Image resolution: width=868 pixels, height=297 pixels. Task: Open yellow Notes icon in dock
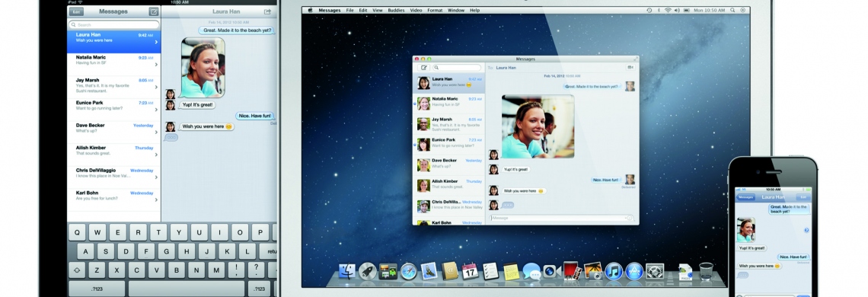point(511,272)
